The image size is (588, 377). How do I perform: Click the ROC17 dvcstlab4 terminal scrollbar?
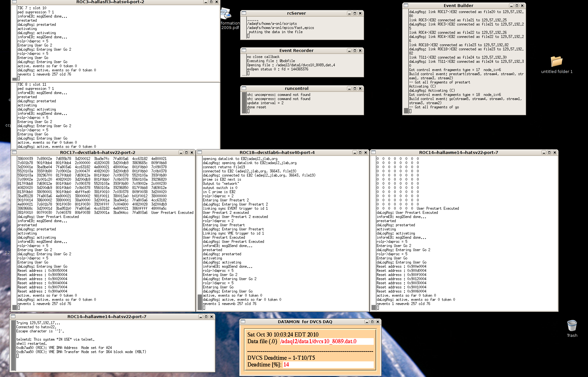(x=14, y=233)
